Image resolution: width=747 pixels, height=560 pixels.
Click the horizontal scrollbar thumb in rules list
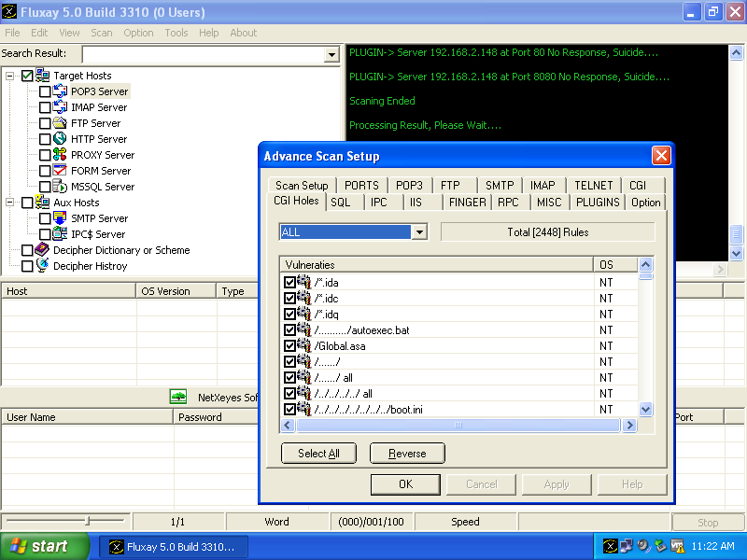point(458,425)
